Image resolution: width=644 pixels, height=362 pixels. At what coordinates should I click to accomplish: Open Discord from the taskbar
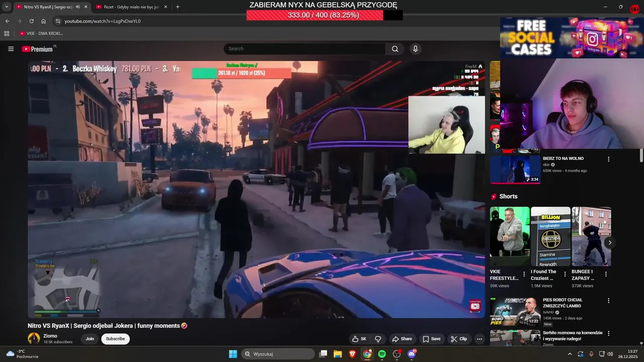(x=412, y=354)
